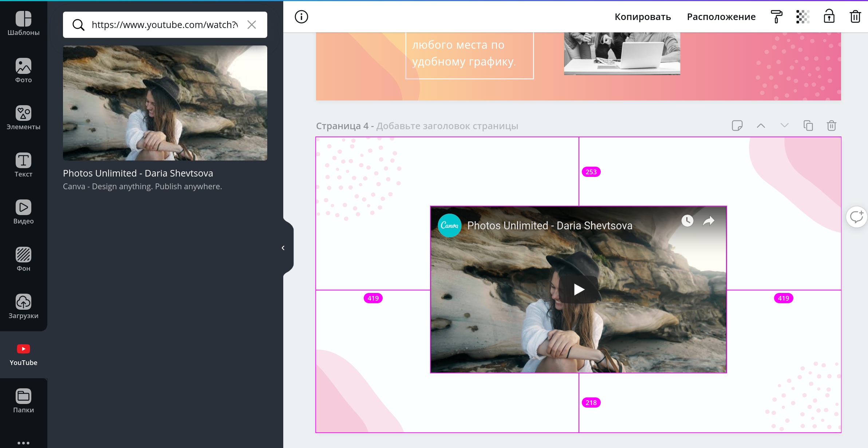Open the Фото panel in sidebar
Image resolution: width=868 pixels, height=448 pixels.
23,71
